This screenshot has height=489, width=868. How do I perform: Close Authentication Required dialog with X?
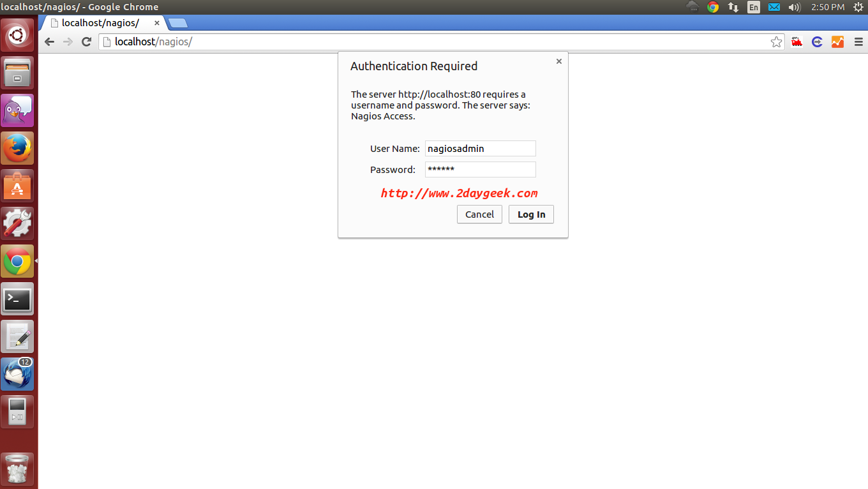[x=559, y=61]
